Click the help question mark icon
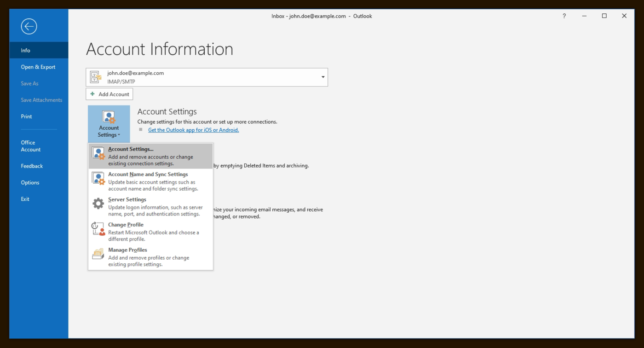 [564, 16]
